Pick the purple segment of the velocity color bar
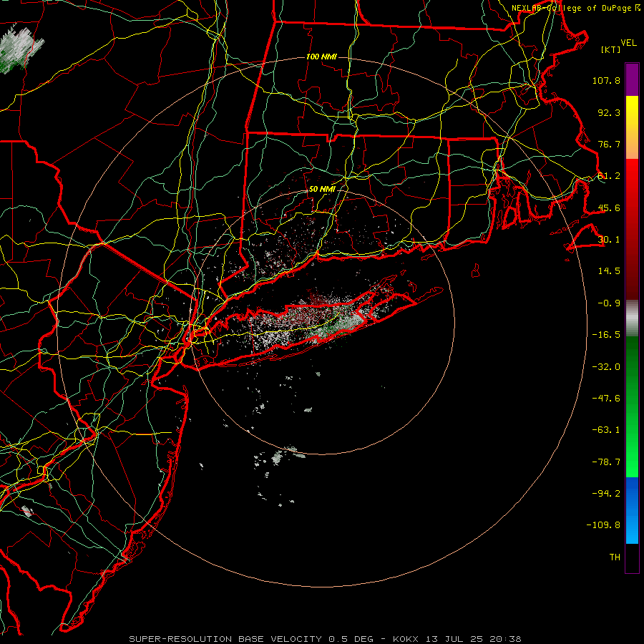644x644 pixels. (632, 79)
